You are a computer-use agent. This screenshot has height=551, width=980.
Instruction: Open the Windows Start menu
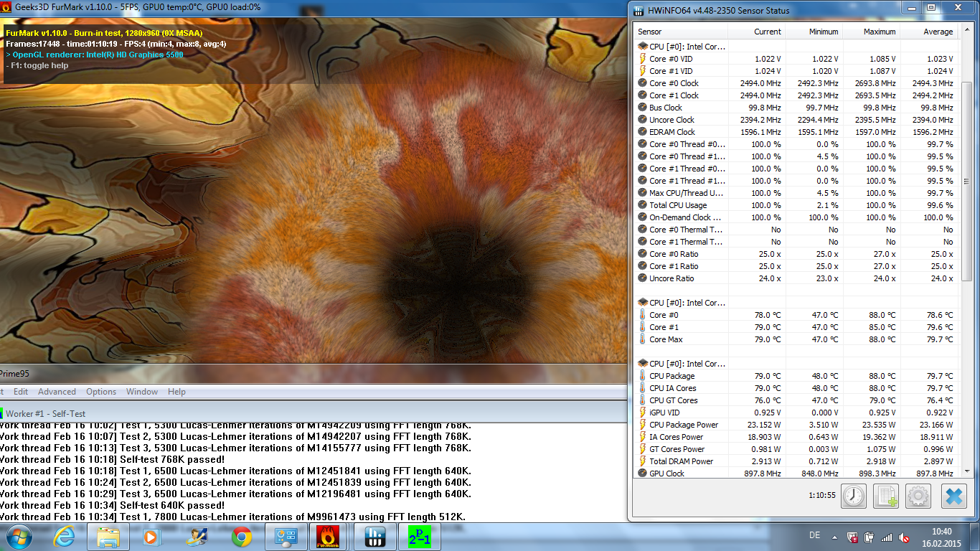coord(19,536)
